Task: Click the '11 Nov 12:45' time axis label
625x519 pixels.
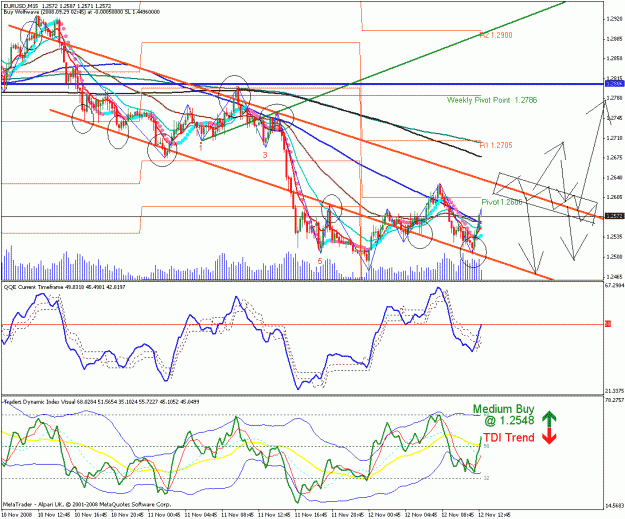Action: pyautogui.click(x=274, y=515)
